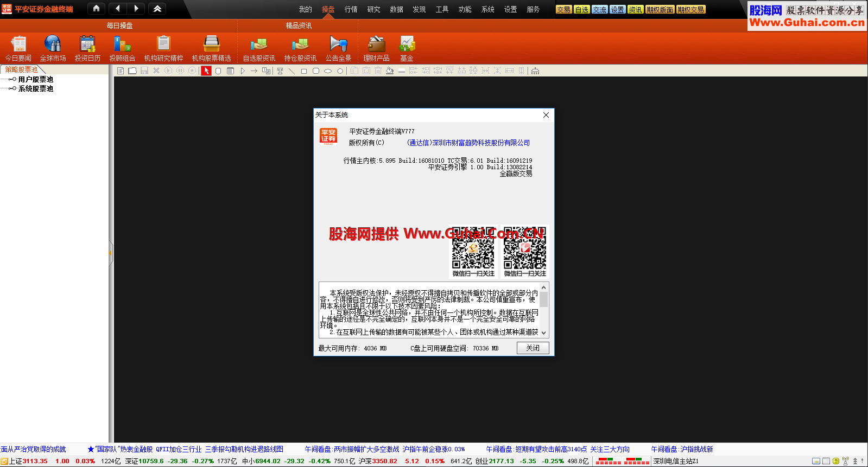Click the new document toolbar icon
This screenshot has width=868, height=467.
121,71
